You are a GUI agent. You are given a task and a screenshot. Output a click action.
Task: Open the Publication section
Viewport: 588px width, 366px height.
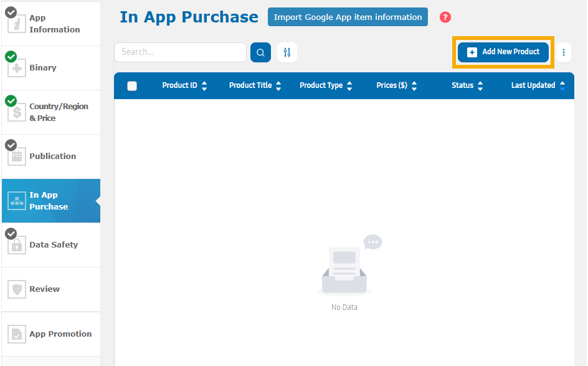pos(52,157)
